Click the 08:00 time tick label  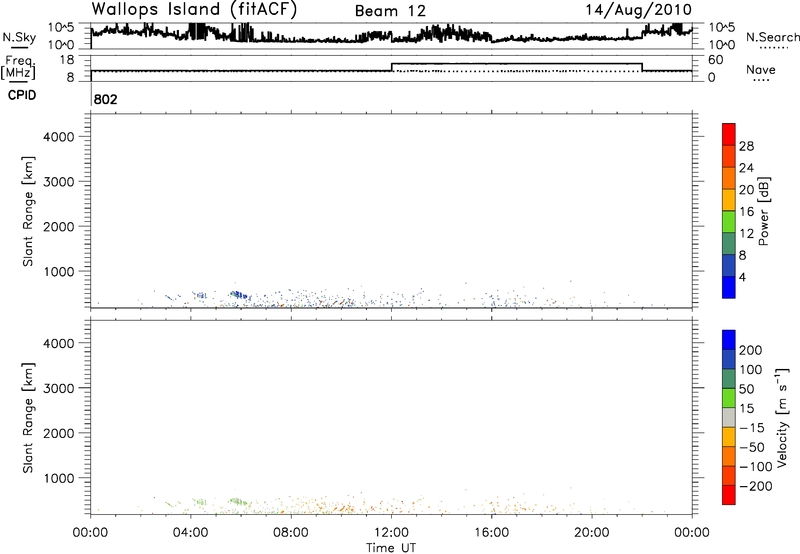coord(291,533)
